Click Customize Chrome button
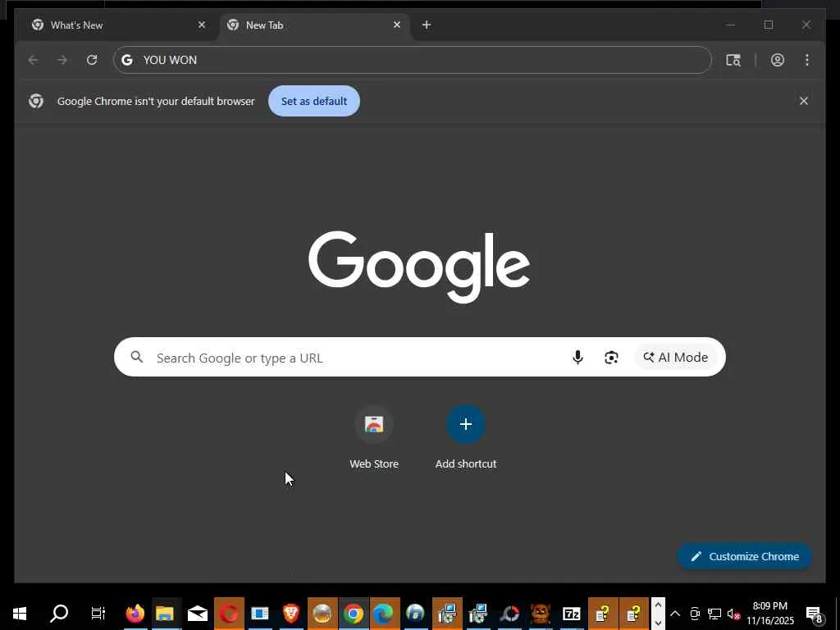 (x=745, y=556)
